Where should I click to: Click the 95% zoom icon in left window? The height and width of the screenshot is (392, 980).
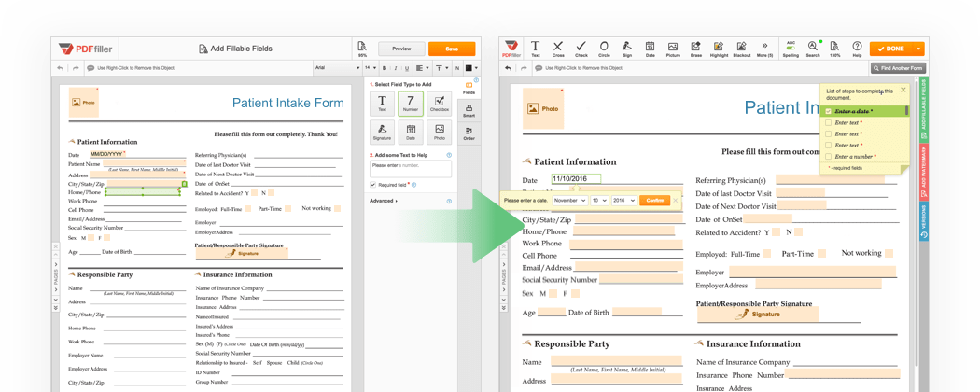click(362, 49)
